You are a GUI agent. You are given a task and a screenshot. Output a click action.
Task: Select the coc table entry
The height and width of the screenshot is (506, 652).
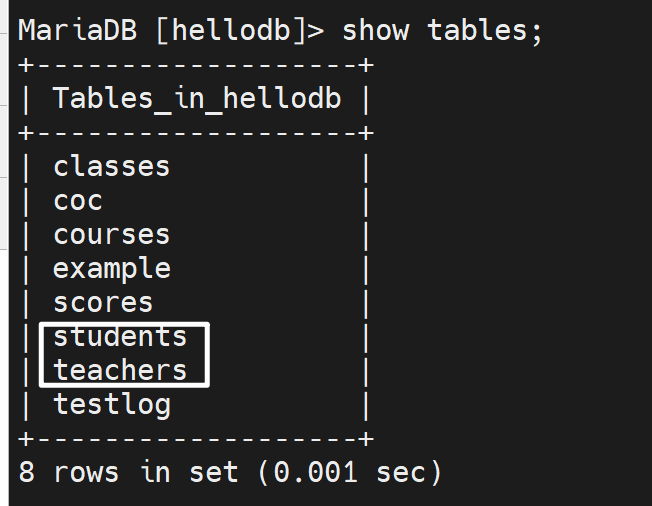(x=78, y=201)
